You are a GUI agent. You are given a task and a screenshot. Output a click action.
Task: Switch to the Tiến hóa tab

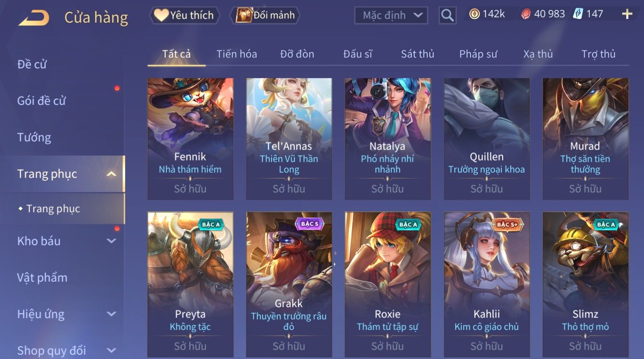(237, 54)
